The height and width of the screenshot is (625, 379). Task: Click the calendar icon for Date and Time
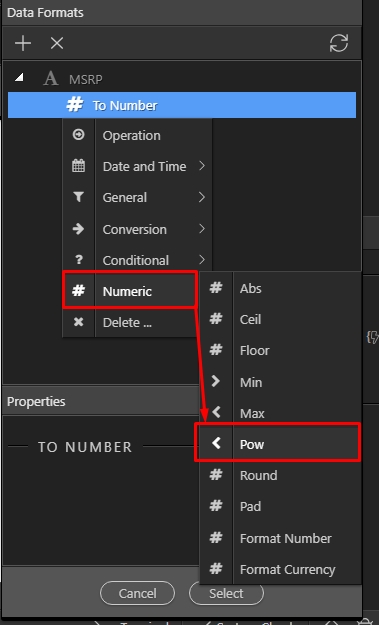pyautogui.click(x=79, y=166)
